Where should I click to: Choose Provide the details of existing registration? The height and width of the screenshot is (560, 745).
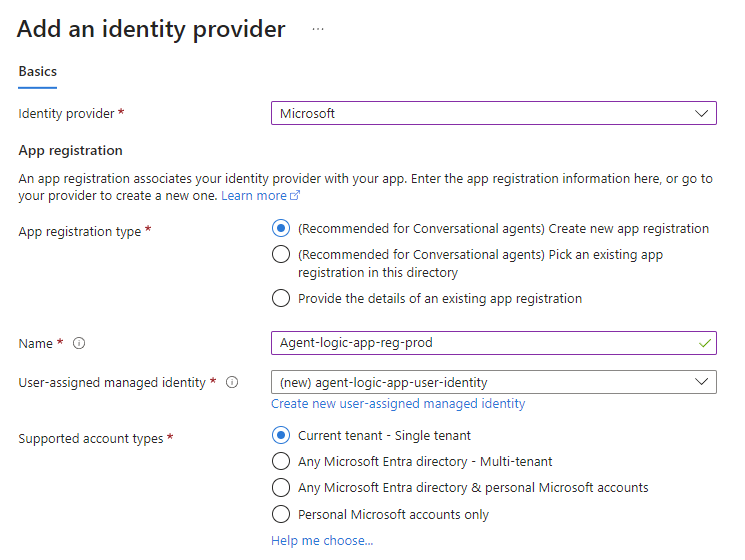pyautogui.click(x=281, y=298)
